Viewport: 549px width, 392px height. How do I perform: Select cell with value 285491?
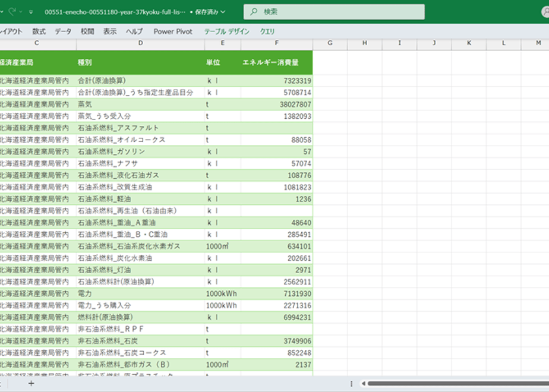click(277, 235)
